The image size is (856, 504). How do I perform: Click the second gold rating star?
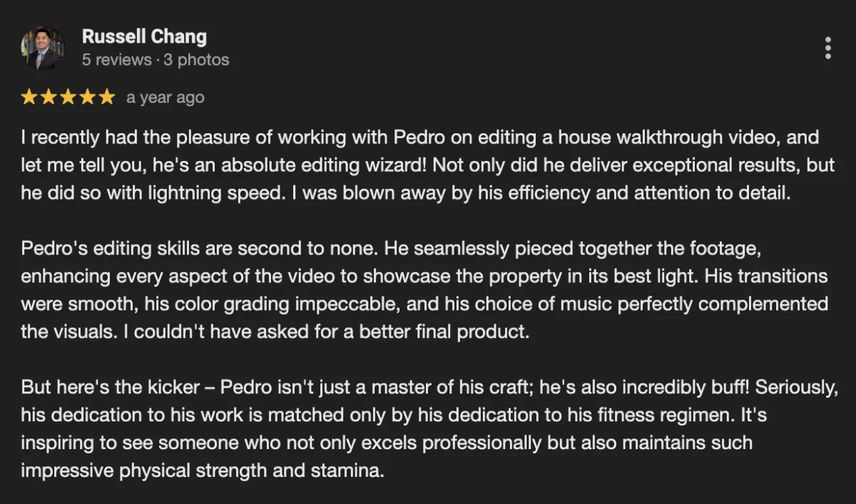[x=49, y=97]
